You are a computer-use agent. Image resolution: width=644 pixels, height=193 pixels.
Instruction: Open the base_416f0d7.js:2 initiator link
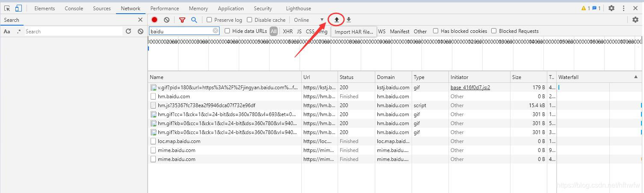(x=470, y=87)
